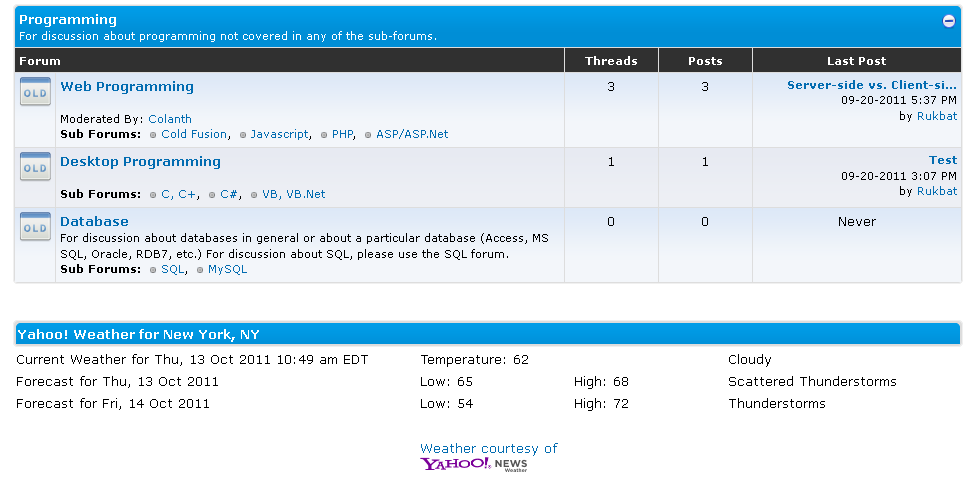View moderator Colanth's profile

(x=170, y=119)
